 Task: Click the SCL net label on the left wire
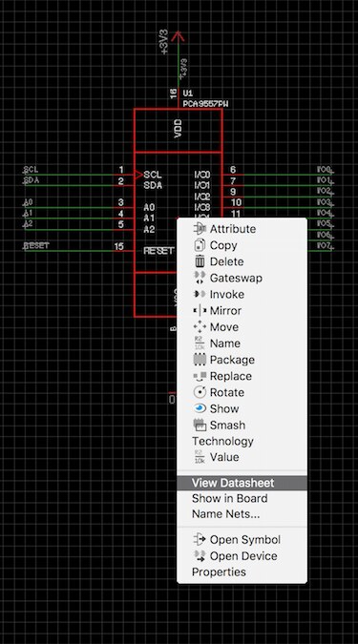31,170
